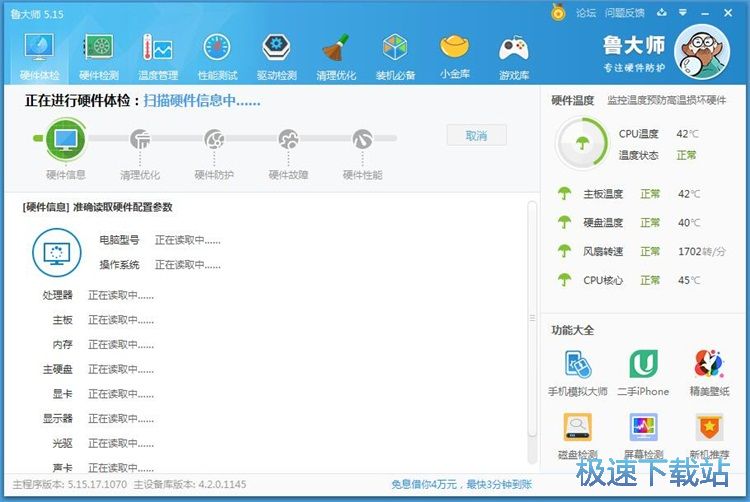This screenshot has width=750, height=502.
Task: Click the 功能大全 section heading
Action: (x=573, y=330)
